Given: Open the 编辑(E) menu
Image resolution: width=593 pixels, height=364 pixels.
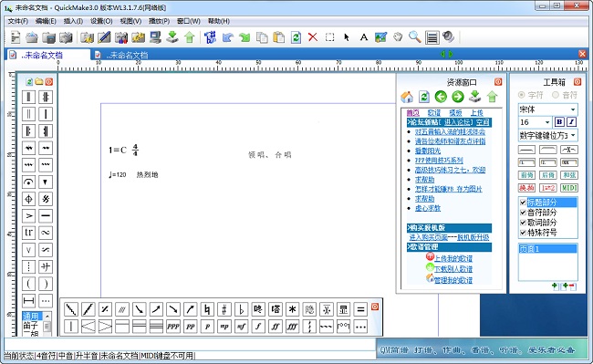Looking at the screenshot, I should click(46, 21).
